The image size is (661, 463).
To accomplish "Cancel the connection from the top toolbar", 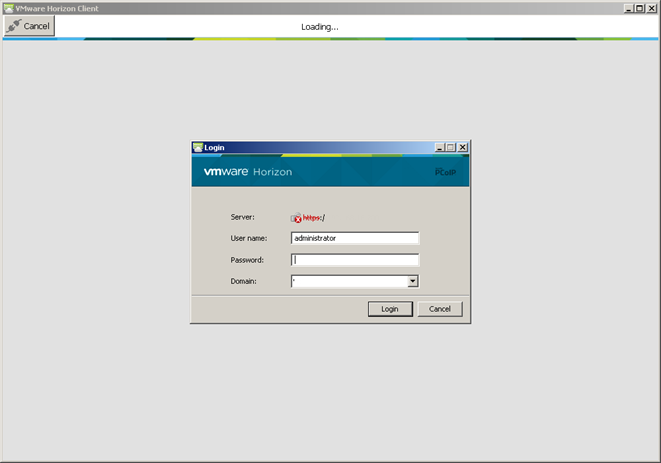I will 29,26.
